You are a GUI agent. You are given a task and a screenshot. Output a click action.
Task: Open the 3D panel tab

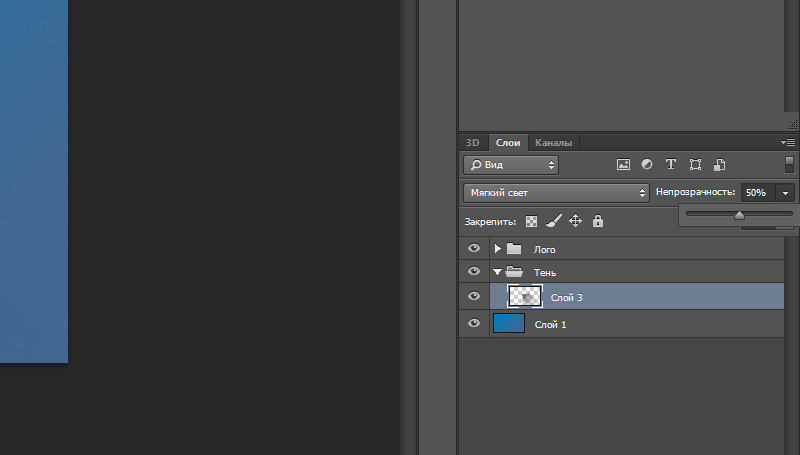point(473,143)
